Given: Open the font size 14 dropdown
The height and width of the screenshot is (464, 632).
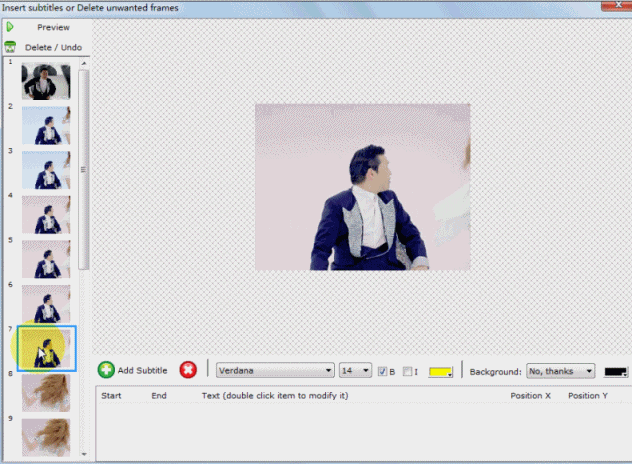Looking at the screenshot, I should point(355,370).
